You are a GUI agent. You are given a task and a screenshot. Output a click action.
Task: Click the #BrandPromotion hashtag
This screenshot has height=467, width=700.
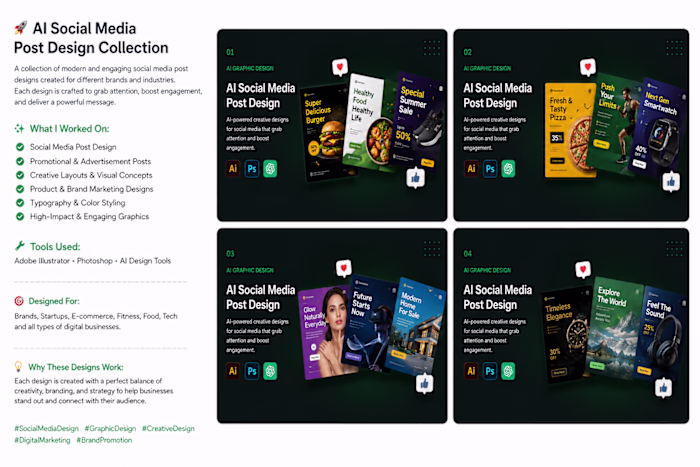[x=104, y=440]
